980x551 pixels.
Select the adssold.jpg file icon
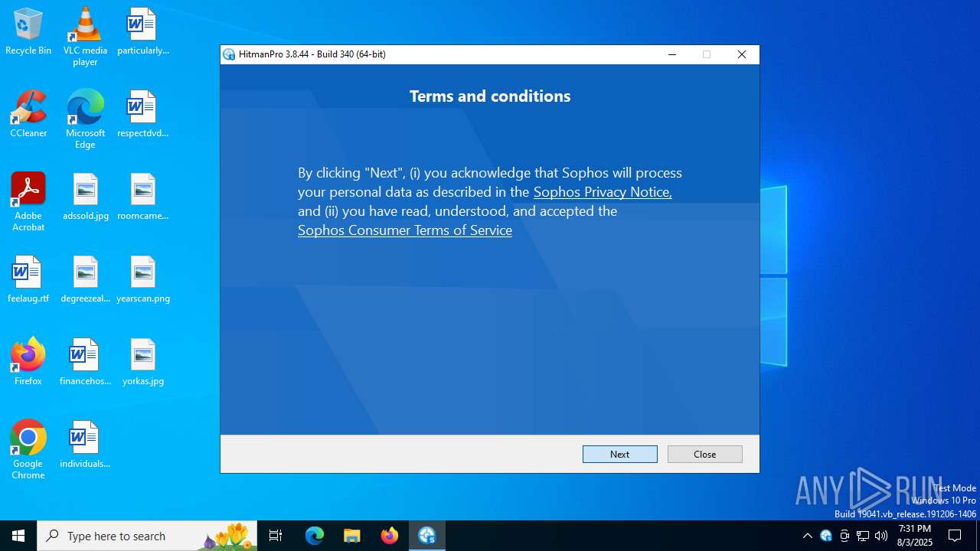(85, 197)
